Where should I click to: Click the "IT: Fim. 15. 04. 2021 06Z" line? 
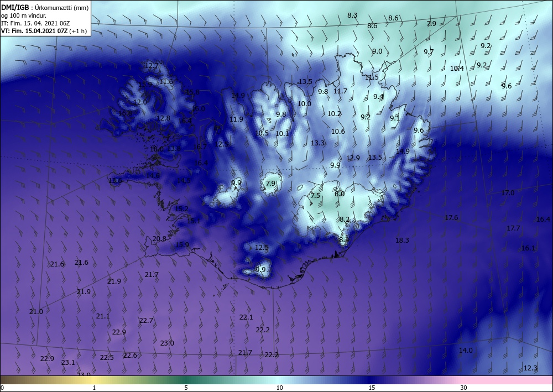pos(35,23)
